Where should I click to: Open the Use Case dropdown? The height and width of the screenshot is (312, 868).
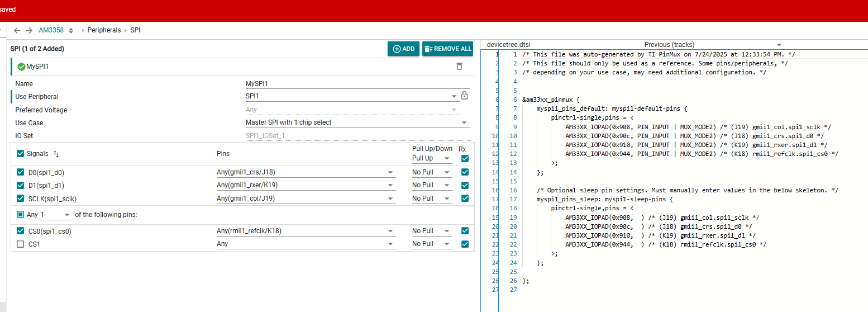(357, 122)
